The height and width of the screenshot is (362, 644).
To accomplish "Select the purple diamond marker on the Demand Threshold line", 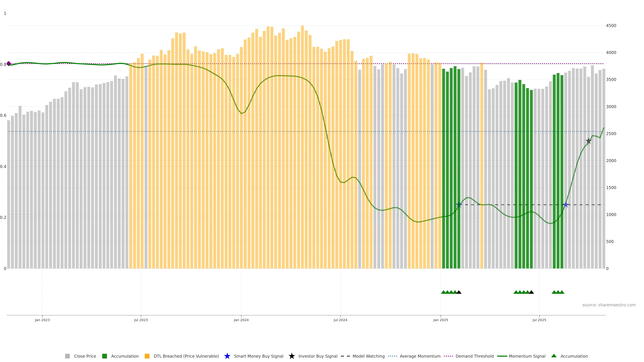I will 9,64.
